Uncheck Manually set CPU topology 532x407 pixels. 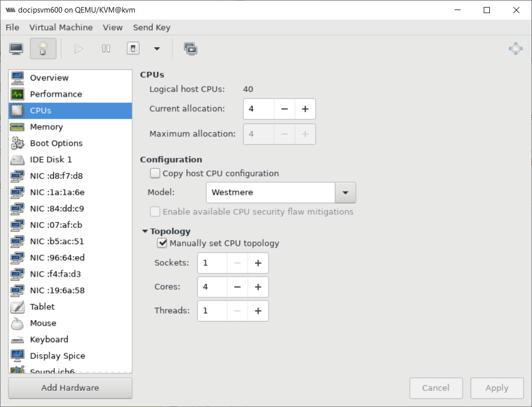point(162,243)
